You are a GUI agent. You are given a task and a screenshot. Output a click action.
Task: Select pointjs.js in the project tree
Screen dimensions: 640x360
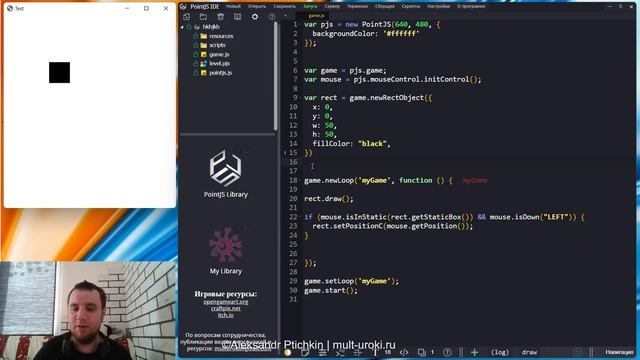click(221, 73)
